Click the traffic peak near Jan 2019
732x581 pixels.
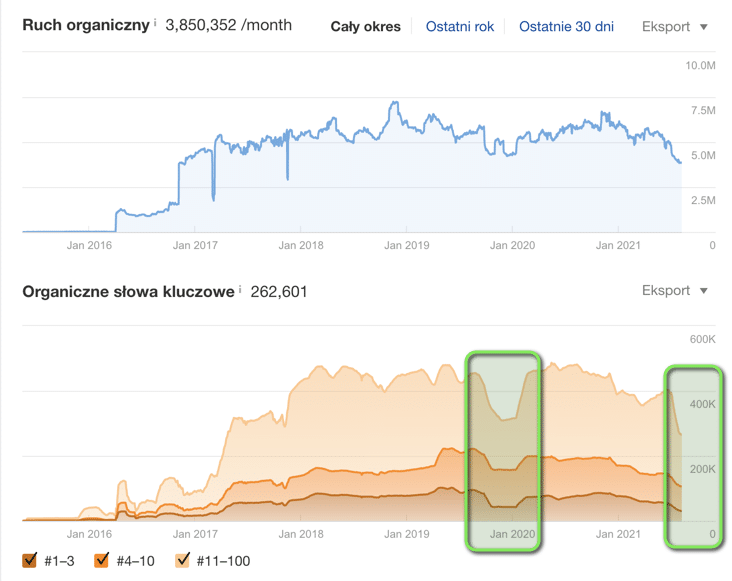pos(394,103)
